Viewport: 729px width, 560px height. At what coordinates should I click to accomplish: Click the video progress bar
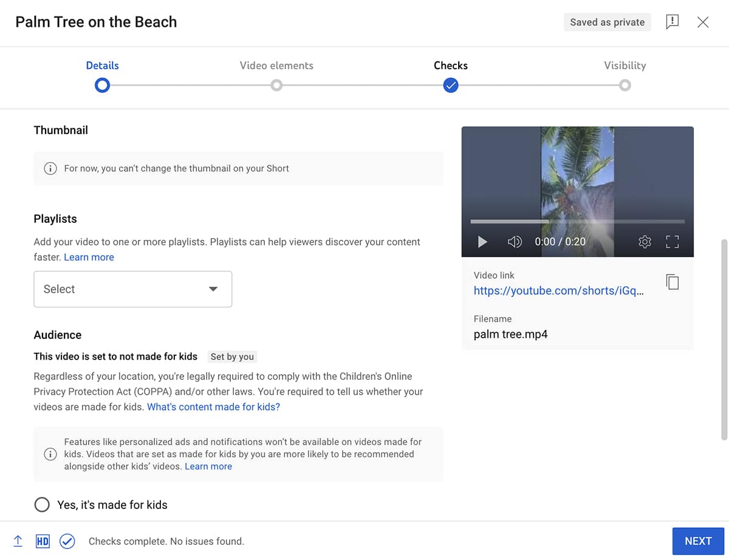point(577,221)
